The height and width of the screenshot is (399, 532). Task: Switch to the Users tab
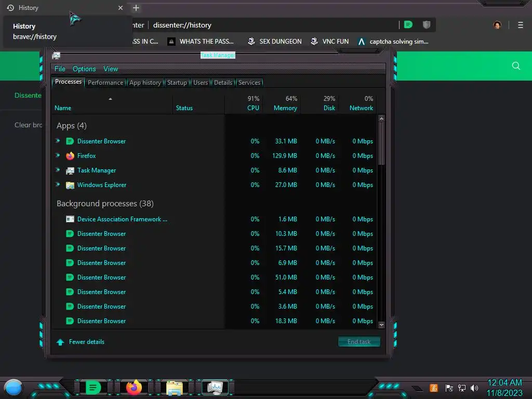click(x=201, y=83)
